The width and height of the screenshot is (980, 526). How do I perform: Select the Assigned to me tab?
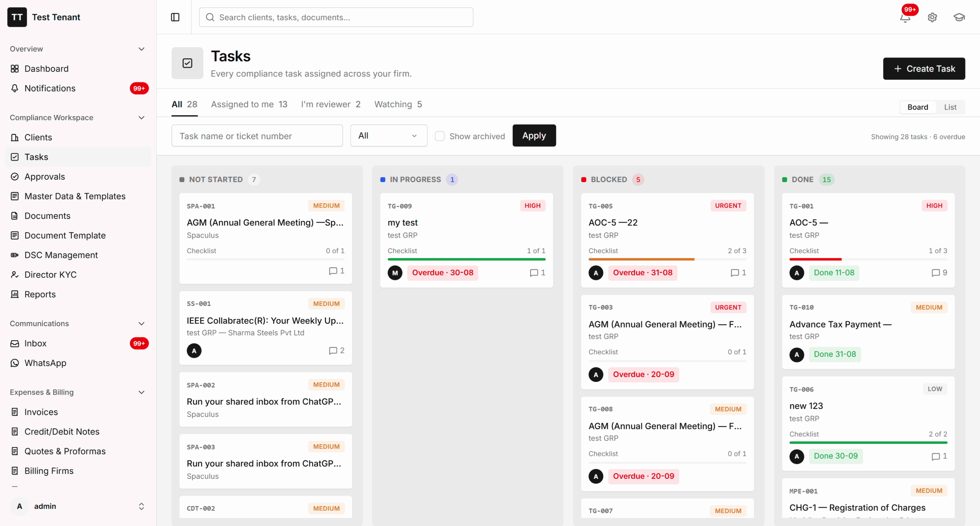coord(249,104)
